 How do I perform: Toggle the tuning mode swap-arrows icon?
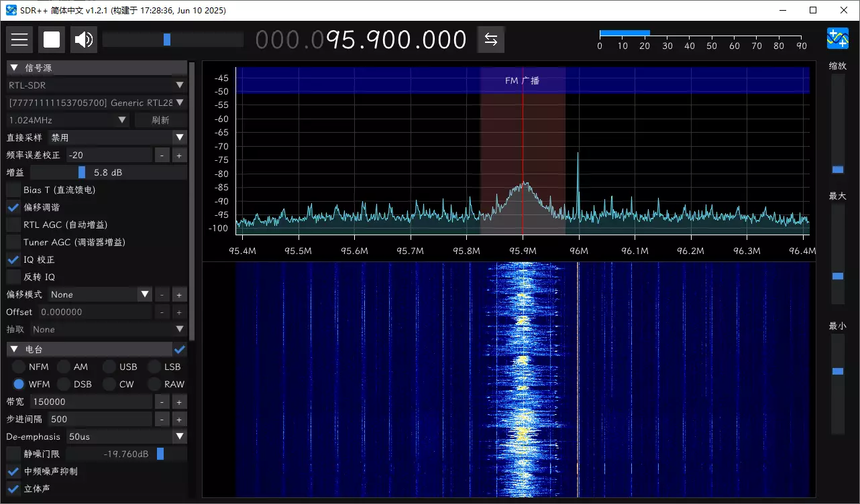point(490,40)
